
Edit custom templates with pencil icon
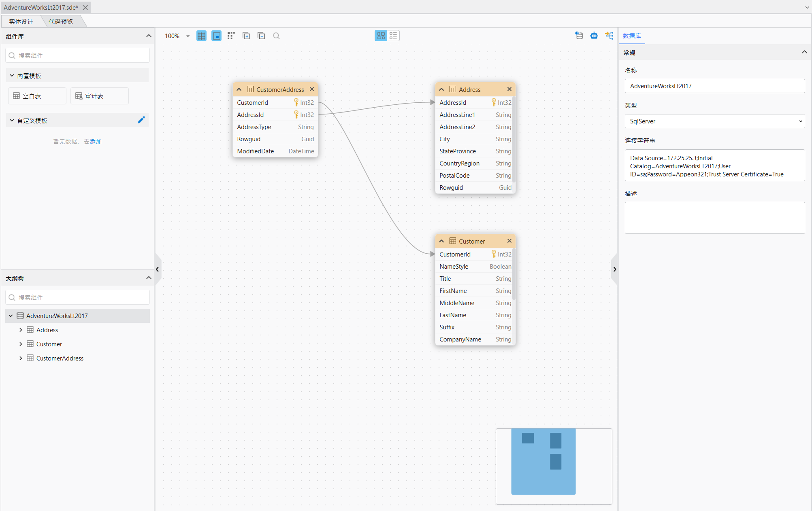click(141, 120)
